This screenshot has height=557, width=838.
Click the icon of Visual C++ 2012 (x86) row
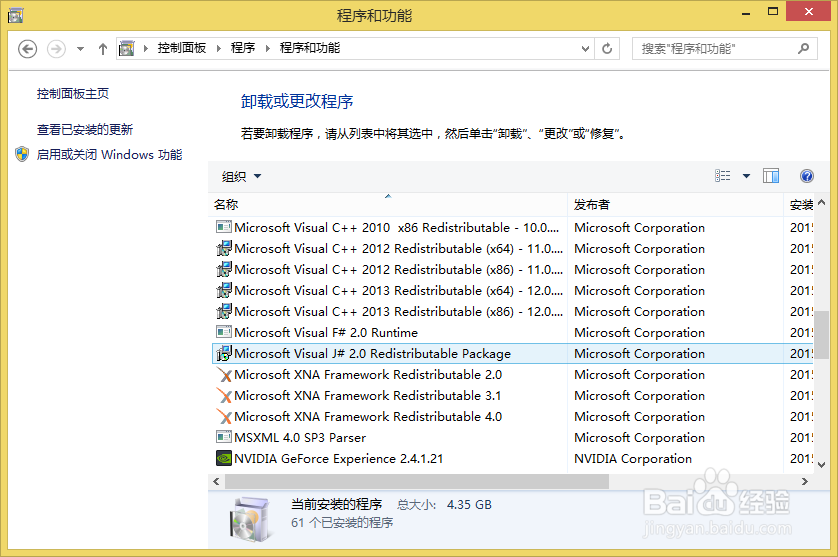click(x=223, y=269)
